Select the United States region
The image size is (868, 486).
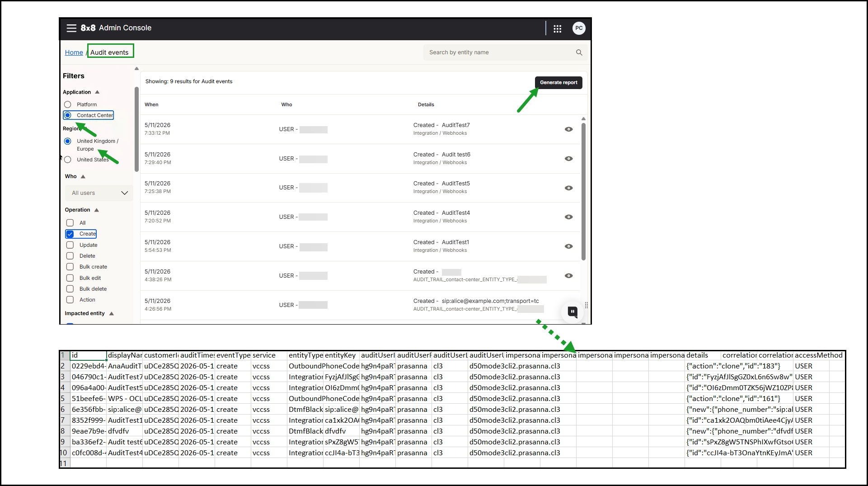point(68,160)
